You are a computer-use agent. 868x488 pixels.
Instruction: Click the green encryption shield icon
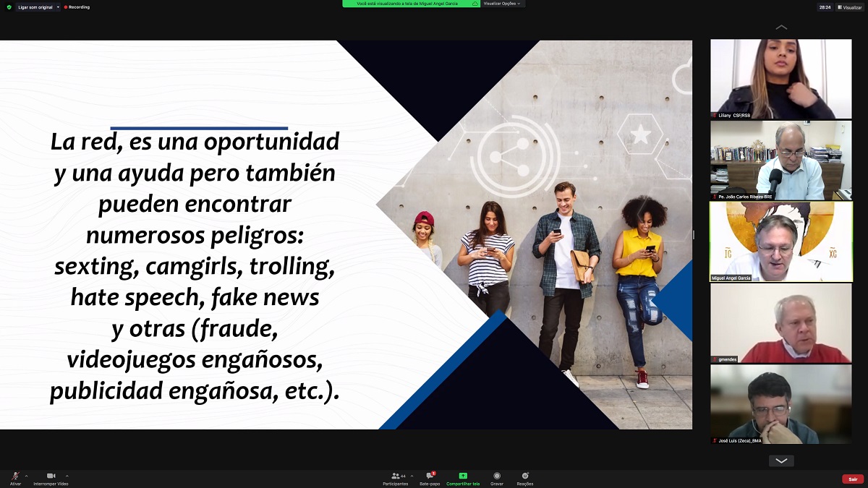(x=9, y=7)
